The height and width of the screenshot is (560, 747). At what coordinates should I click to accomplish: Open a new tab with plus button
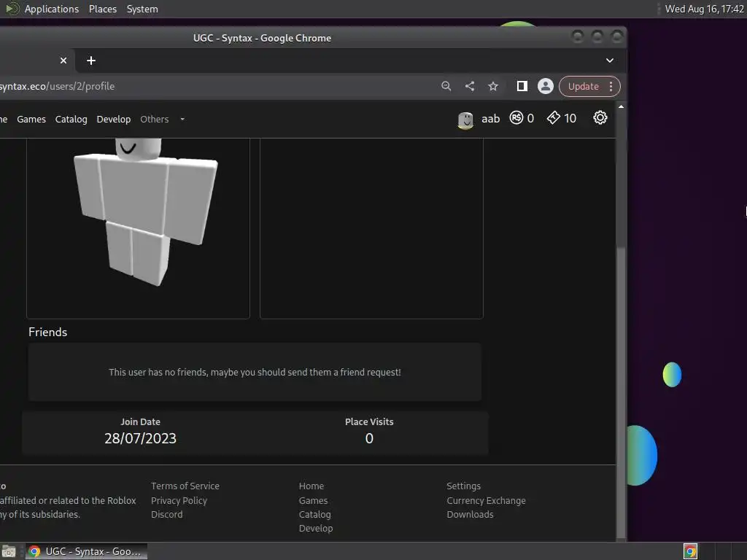[x=91, y=61]
